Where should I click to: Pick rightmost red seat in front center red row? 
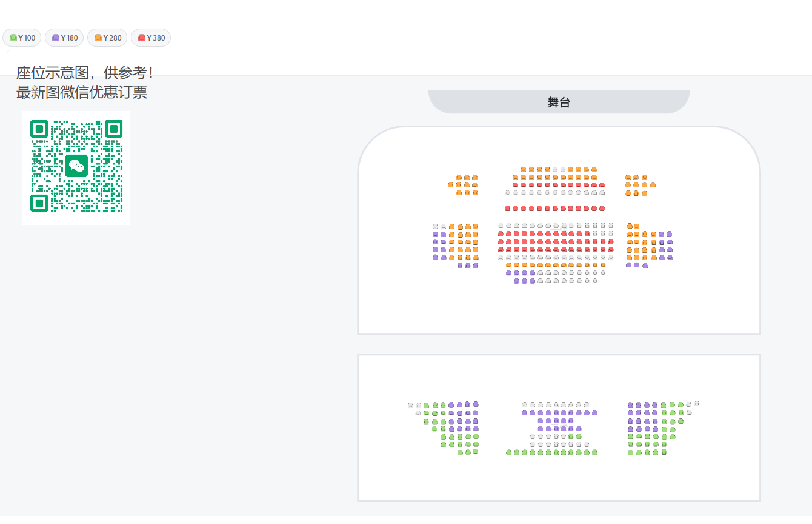point(602,185)
